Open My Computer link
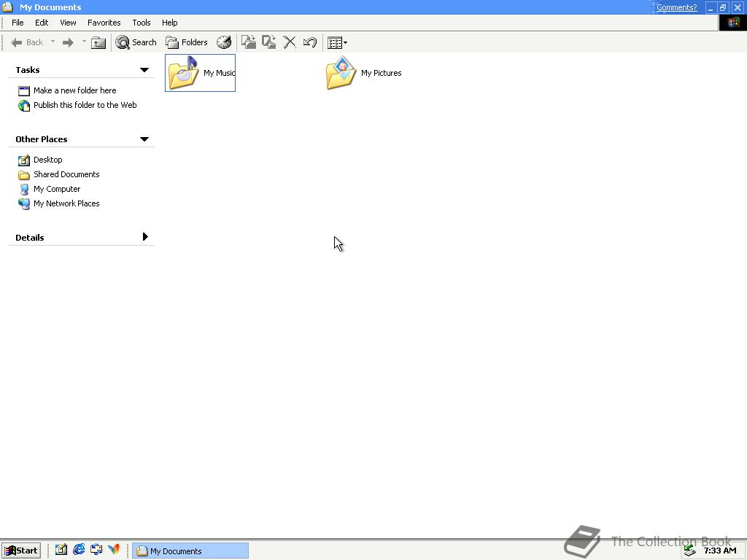The width and height of the screenshot is (747, 560). (57, 189)
